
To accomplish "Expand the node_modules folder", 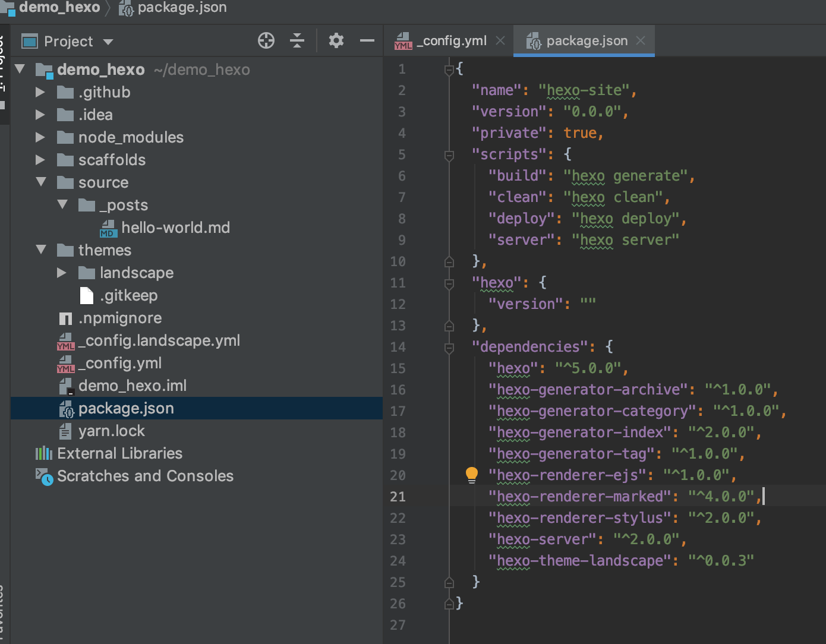I will [x=40, y=137].
